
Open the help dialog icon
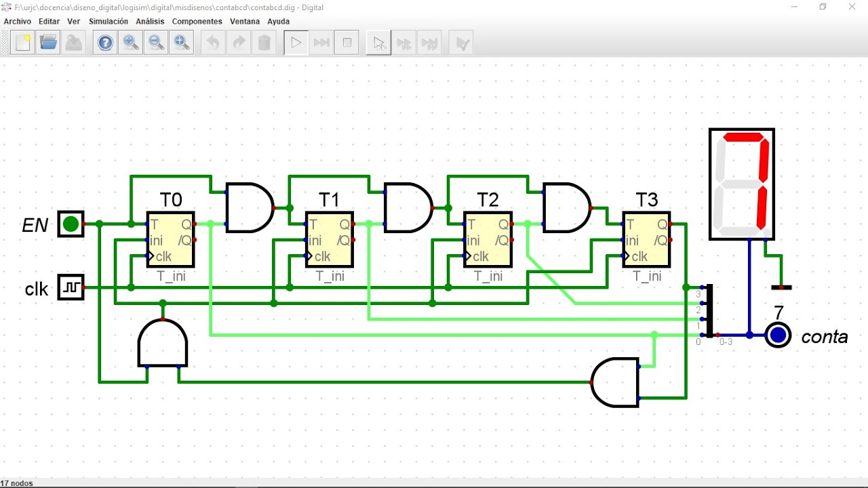pyautogui.click(x=105, y=43)
